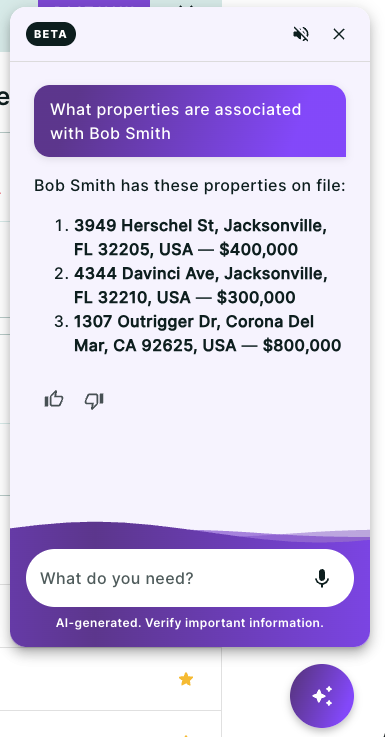Image resolution: width=385 pixels, height=737 pixels.
Task: Select the 4344 Davinci Ave property entry
Action: click(x=201, y=285)
